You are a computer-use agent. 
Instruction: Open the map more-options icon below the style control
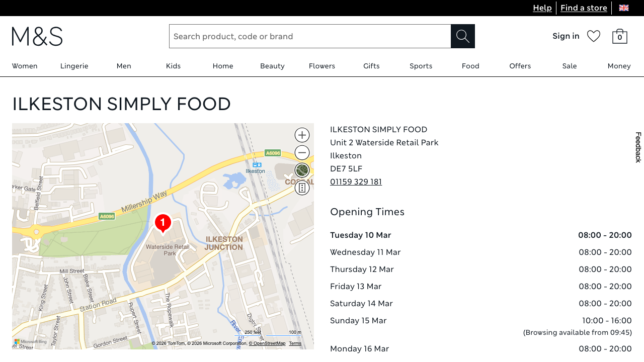[301, 188]
